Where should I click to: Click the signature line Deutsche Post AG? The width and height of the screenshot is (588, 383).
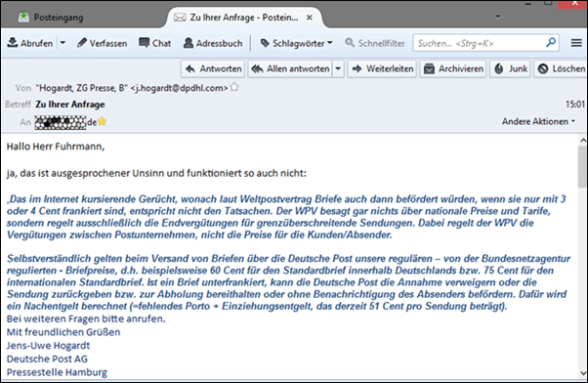coord(47,359)
